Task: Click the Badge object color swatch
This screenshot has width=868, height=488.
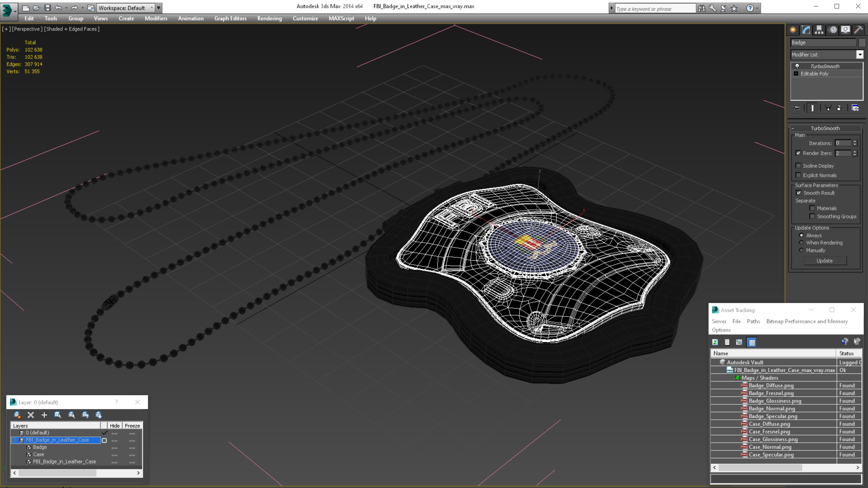Action: pos(862,42)
